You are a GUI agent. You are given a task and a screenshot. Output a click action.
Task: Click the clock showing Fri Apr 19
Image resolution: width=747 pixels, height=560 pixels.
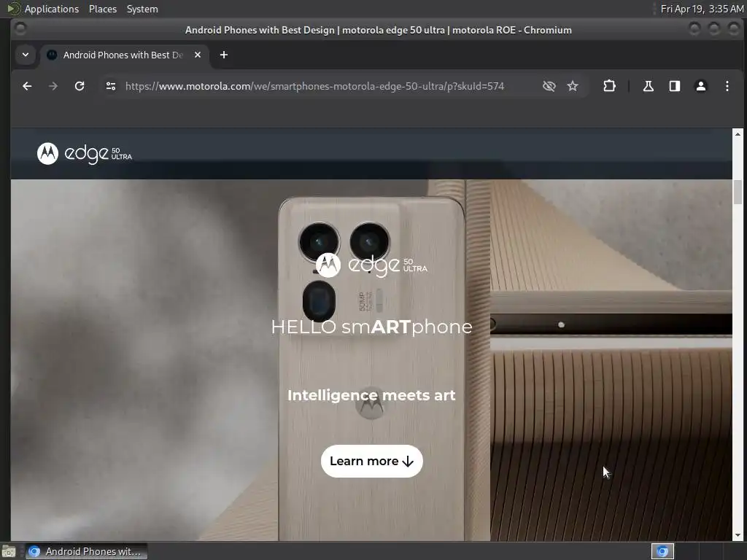pos(702,9)
